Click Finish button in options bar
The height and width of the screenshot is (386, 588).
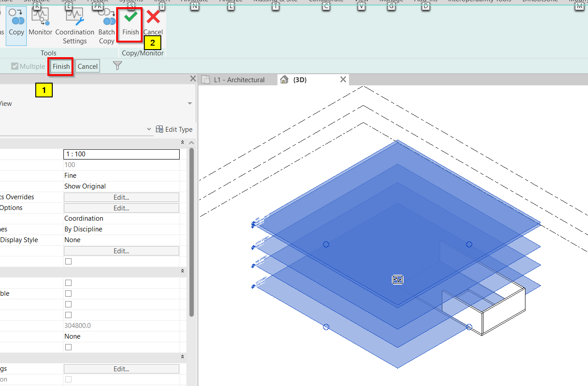[61, 67]
